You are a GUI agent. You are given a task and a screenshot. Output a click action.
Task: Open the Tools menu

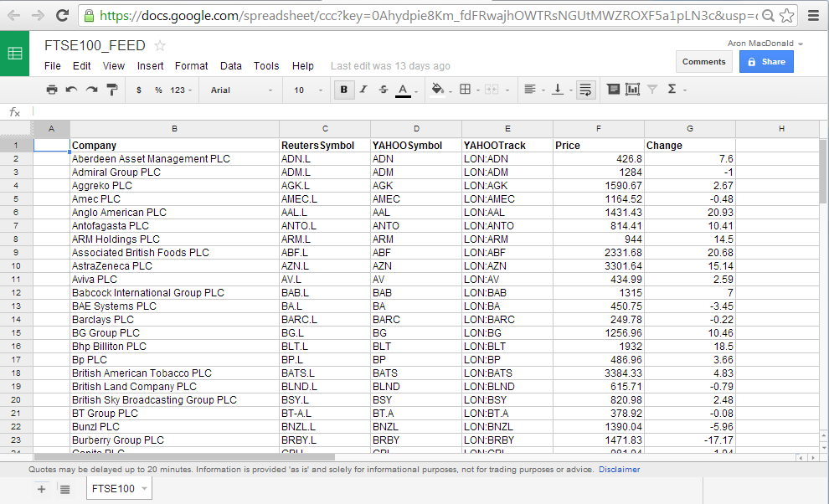(x=266, y=66)
